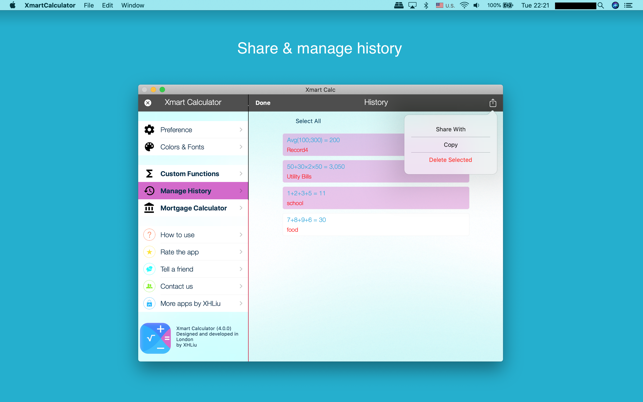Click the volume icon in menu bar
Screen dimensions: 643x402
(x=476, y=5)
